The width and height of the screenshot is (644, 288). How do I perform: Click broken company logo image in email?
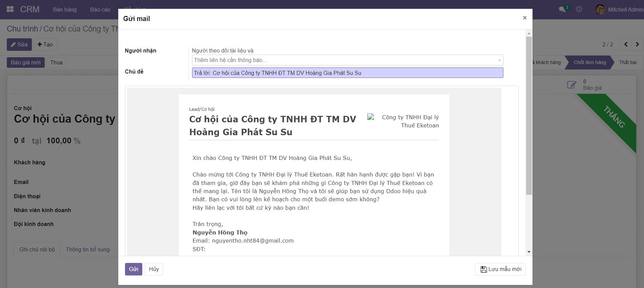pos(371,117)
